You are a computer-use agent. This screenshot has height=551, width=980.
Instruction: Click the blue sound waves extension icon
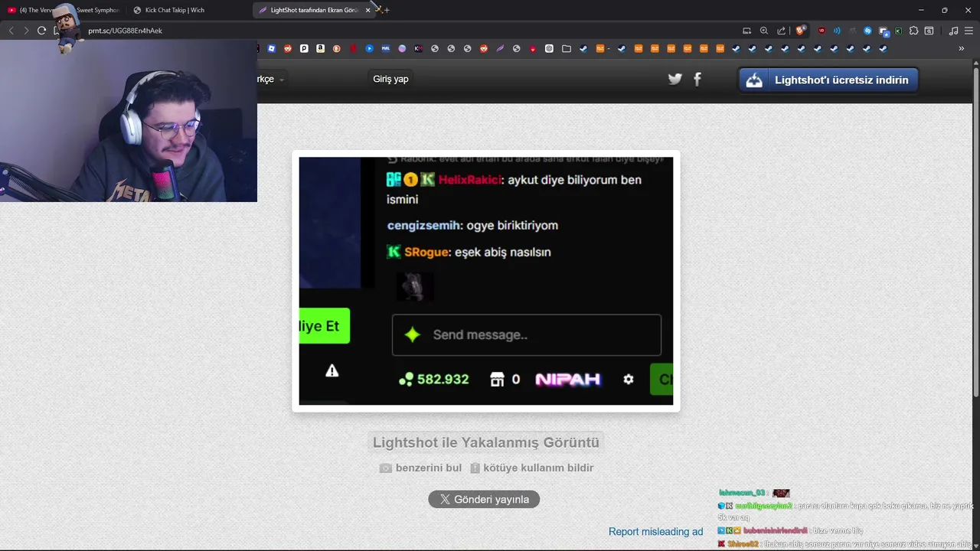point(837,31)
